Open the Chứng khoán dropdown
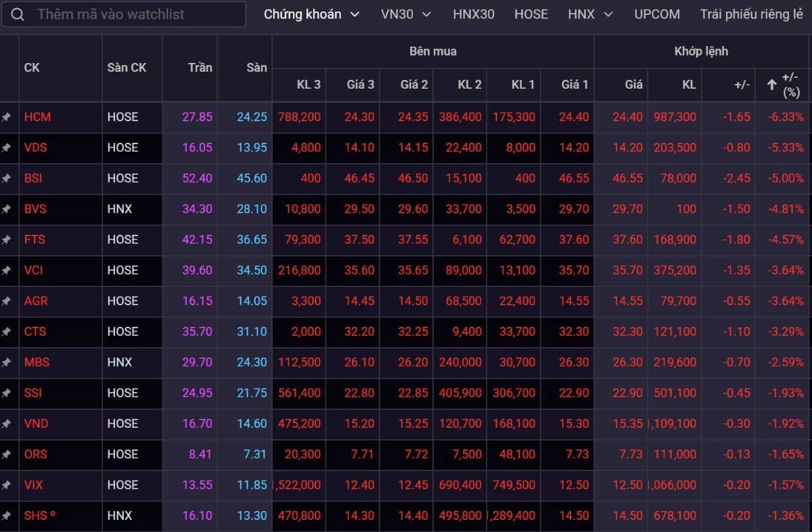 311,14
